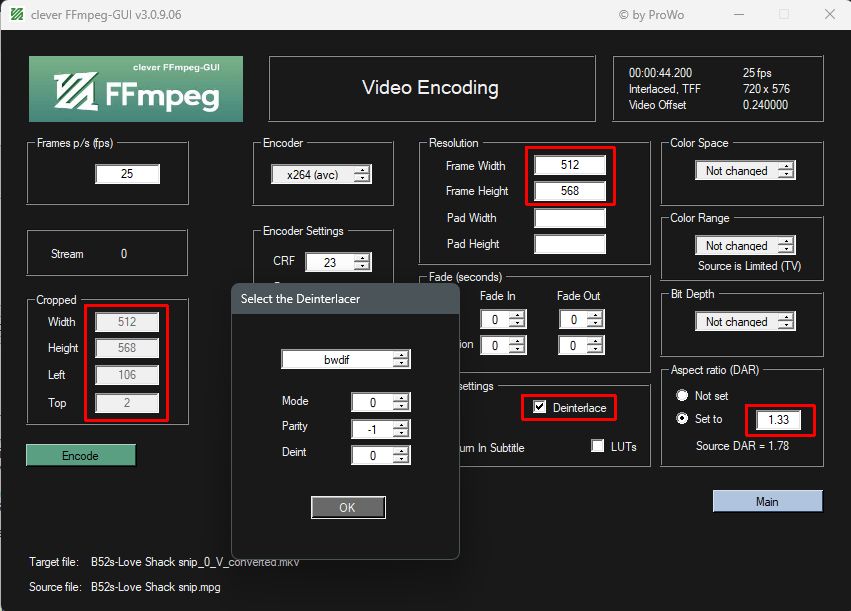Adjust the second-row spinner under Fade Out
This screenshot has width=851, height=611.
(x=595, y=345)
